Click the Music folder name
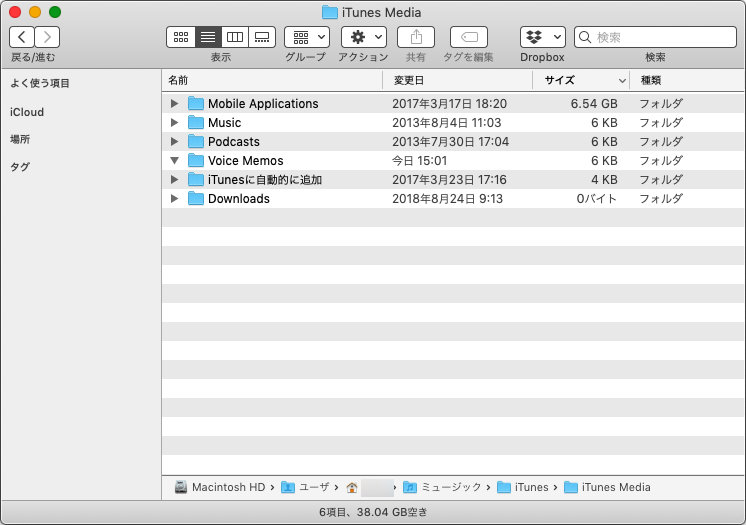746x525 pixels. (225, 122)
